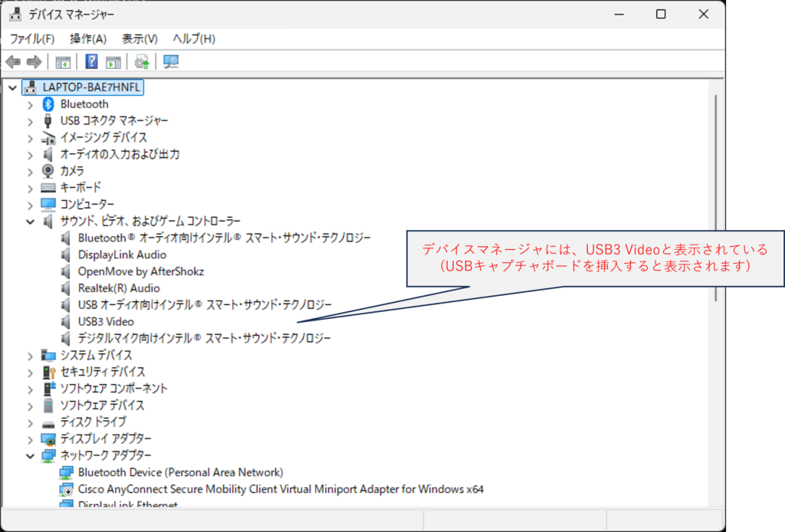Open the ファイル(F) menu
Image resolution: width=785 pixels, height=532 pixels.
(31, 38)
